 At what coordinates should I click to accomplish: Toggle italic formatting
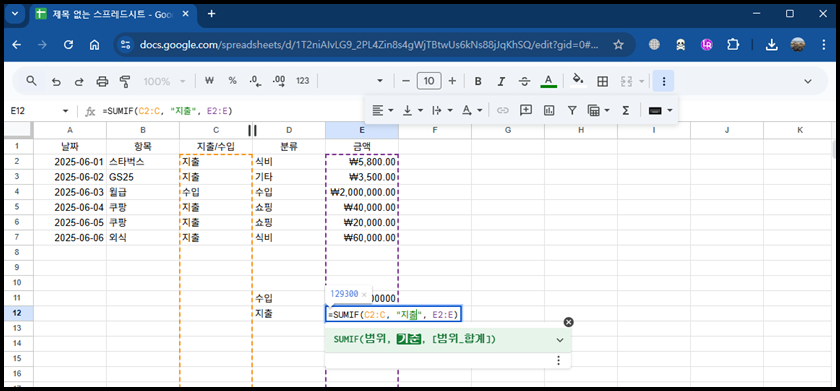point(501,81)
